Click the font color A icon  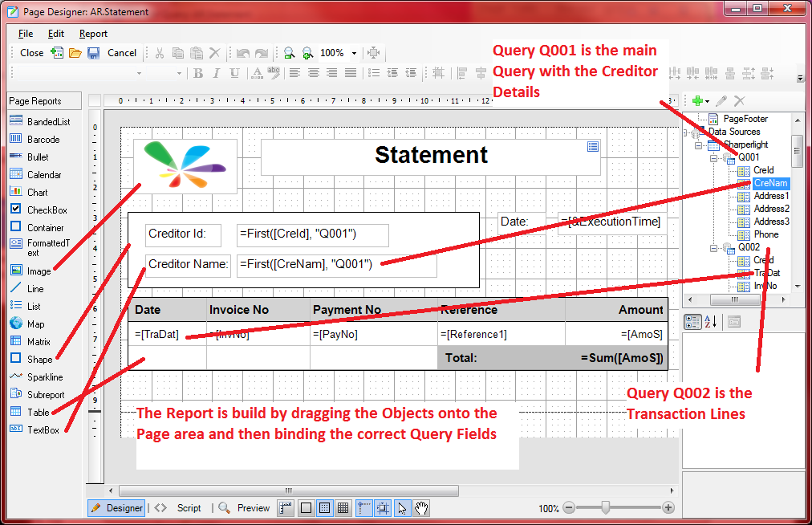pyautogui.click(x=257, y=73)
